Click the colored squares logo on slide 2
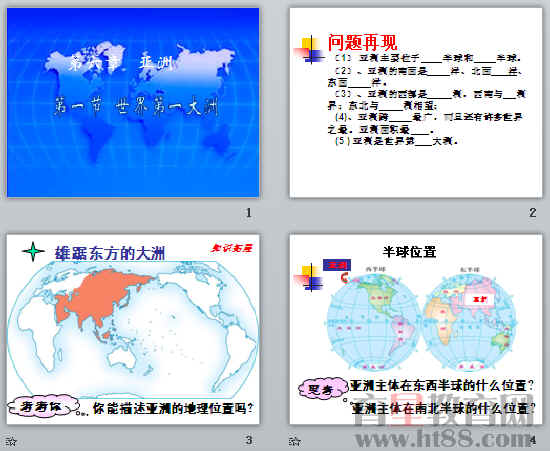The height and width of the screenshot is (451, 550). pos(308,49)
